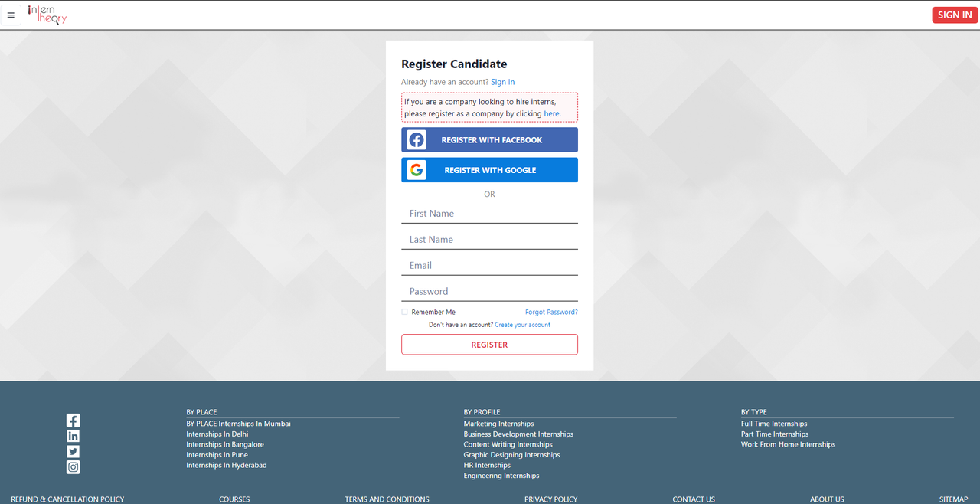The height and width of the screenshot is (504, 980).
Task: Open About Us footer link
Action: [x=827, y=499]
